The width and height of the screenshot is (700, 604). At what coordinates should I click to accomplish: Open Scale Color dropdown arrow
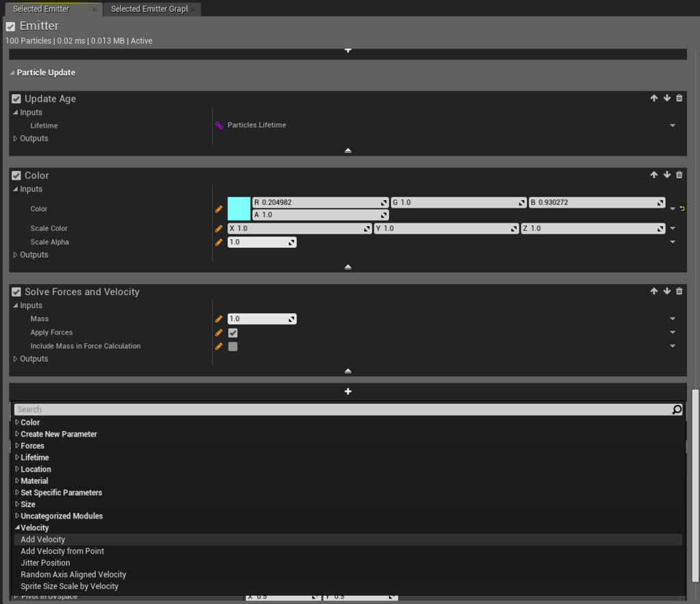(x=673, y=228)
